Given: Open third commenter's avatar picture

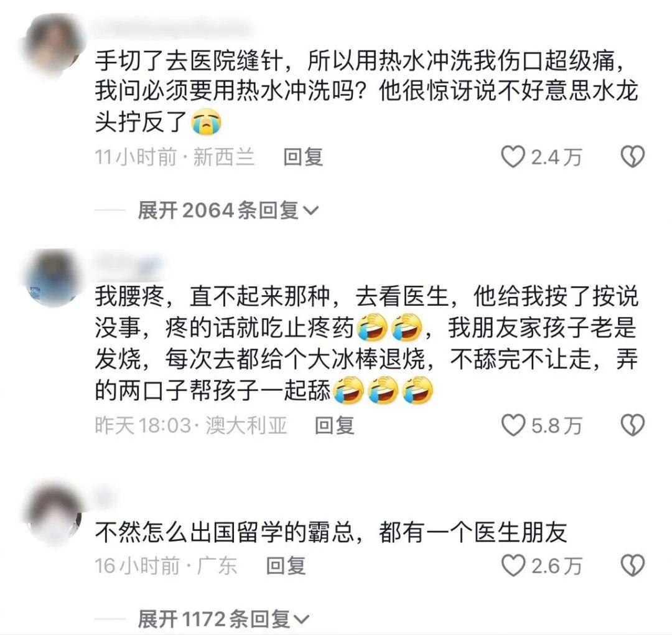Looking at the screenshot, I should pyautogui.click(x=52, y=514).
